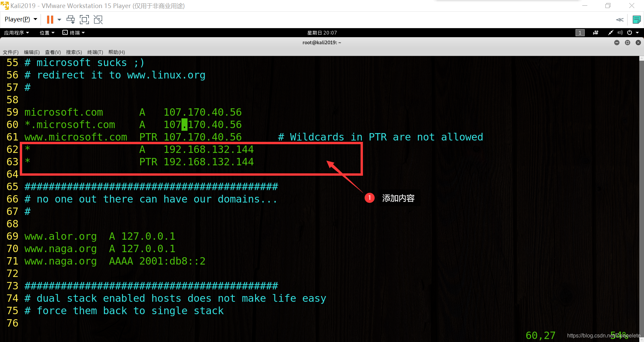Image resolution: width=644 pixels, height=342 pixels.
Task: Click '*.microsoft.com' on line 60
Action: pos(70,125)
